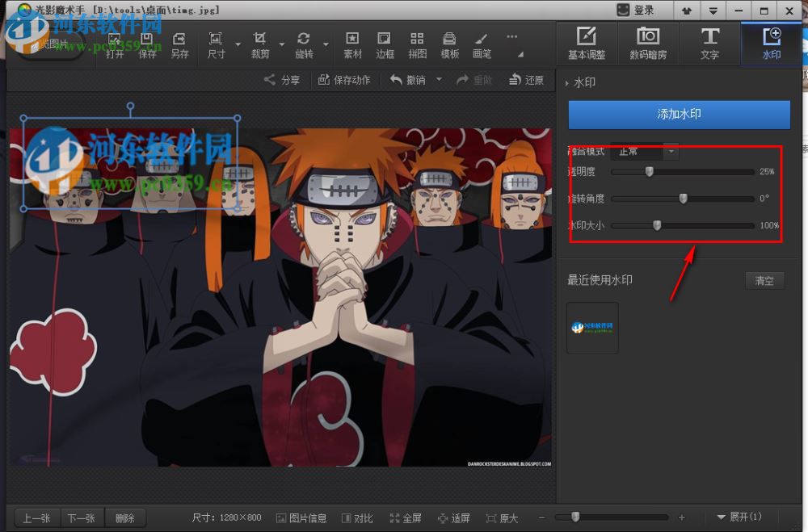Click the 清空 clear button

[x=764, y=281]
